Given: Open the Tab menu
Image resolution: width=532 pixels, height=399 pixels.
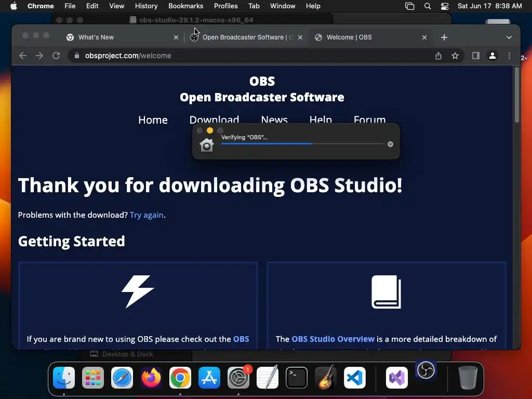Looking at the screenshot, I should pyautogui.click(x=254, y=6).
